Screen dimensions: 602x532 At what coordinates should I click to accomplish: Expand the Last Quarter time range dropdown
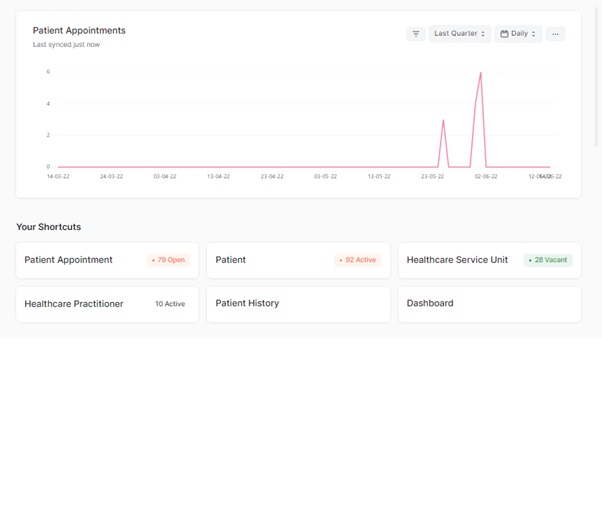pyautogui.click(x=459, y=34)
